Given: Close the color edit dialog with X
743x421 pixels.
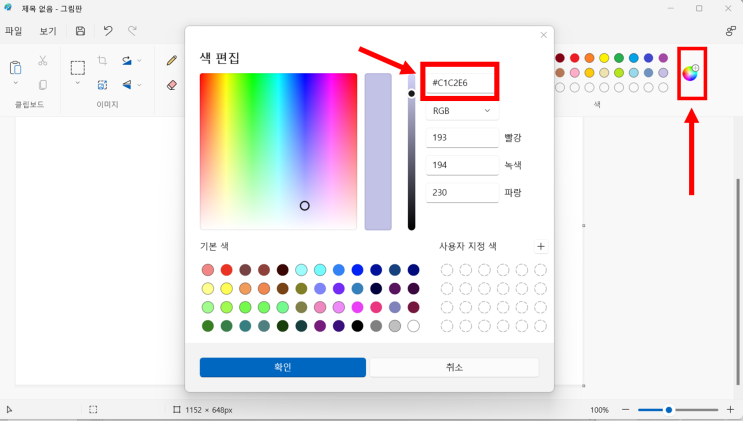Looking at the screenshot, I should tap(544, 35).
